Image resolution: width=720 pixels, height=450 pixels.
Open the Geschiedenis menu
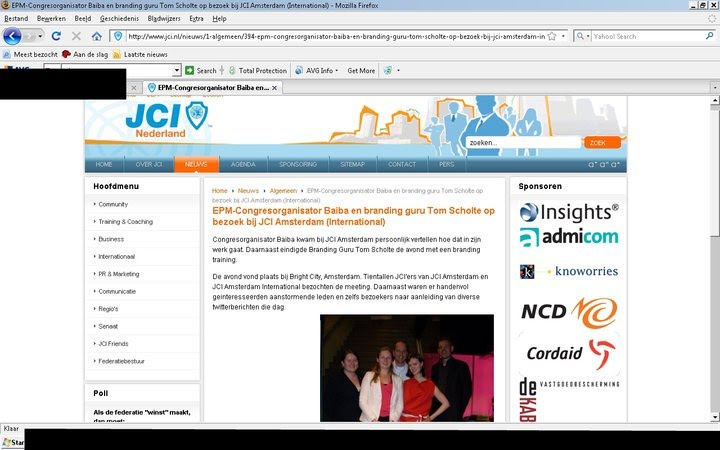119,18
